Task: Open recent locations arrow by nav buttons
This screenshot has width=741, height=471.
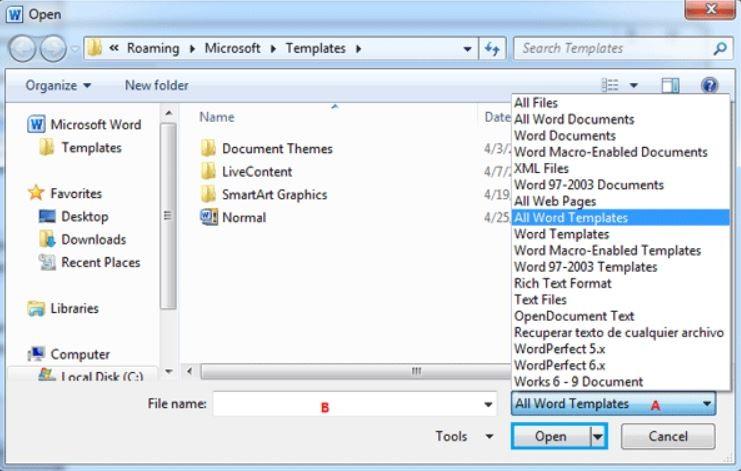Action: point(75,49)
